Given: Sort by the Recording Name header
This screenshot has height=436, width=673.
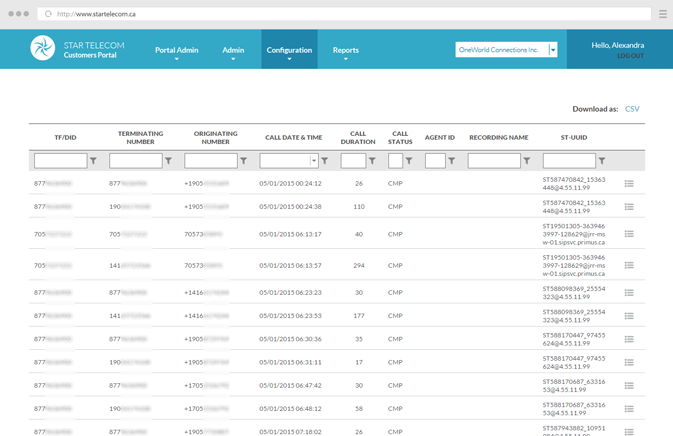Looking at the screenshot, I should click(499, 137).
